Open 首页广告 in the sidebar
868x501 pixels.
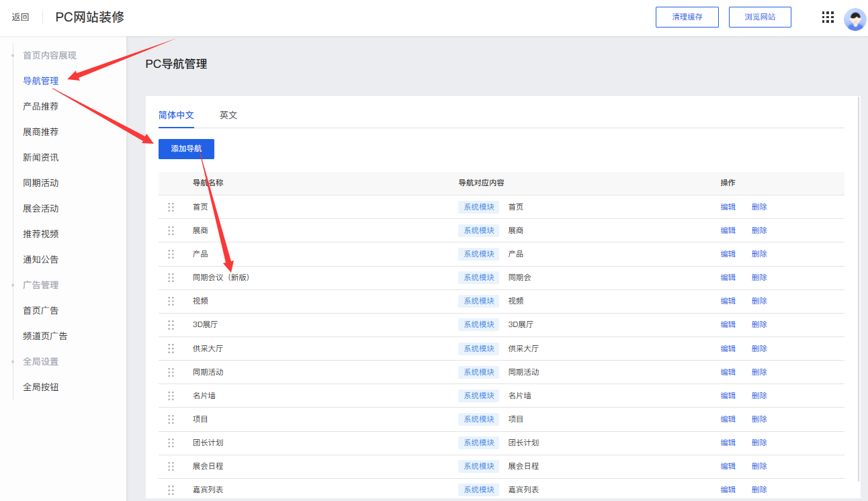click(41, 310)
